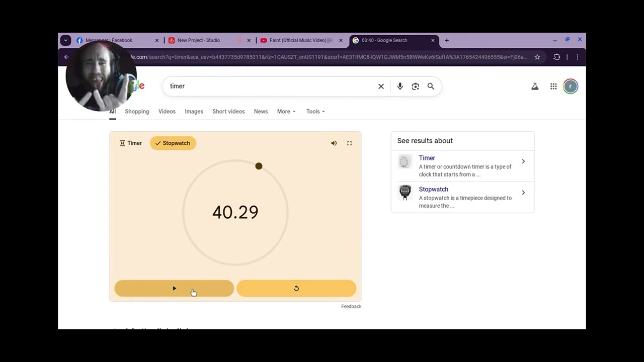Close the Faint music video tab
The width and height of the screenshot is (644, 362).
point(341,40)
